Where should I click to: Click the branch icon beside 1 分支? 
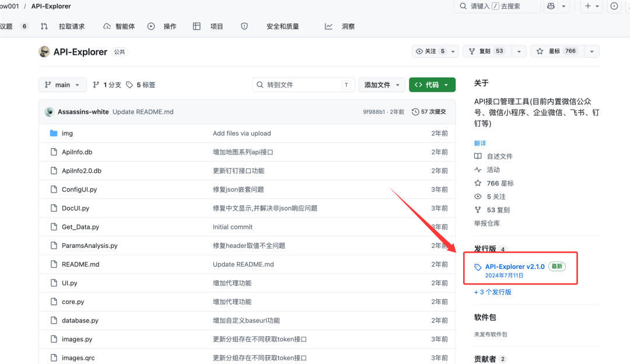tap(96, 85)
